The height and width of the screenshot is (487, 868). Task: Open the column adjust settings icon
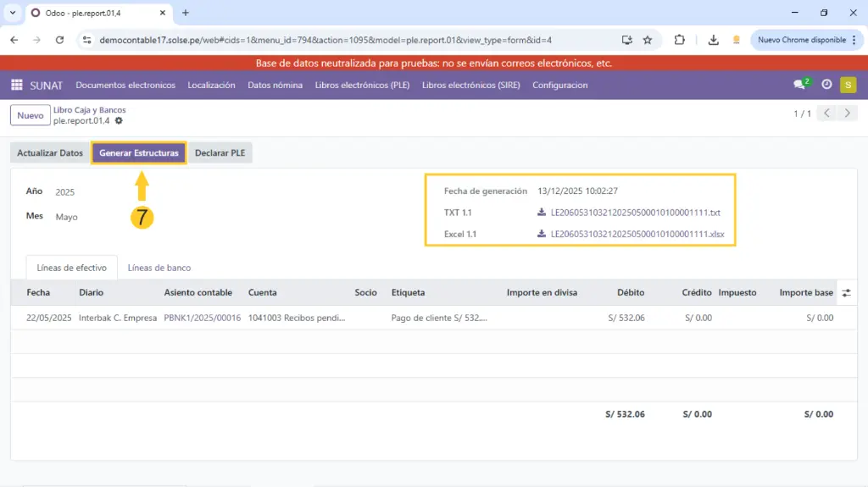point(846,292)
